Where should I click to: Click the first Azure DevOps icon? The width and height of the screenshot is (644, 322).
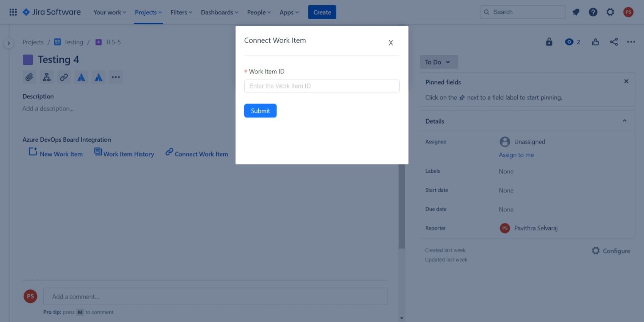(81, 77)
